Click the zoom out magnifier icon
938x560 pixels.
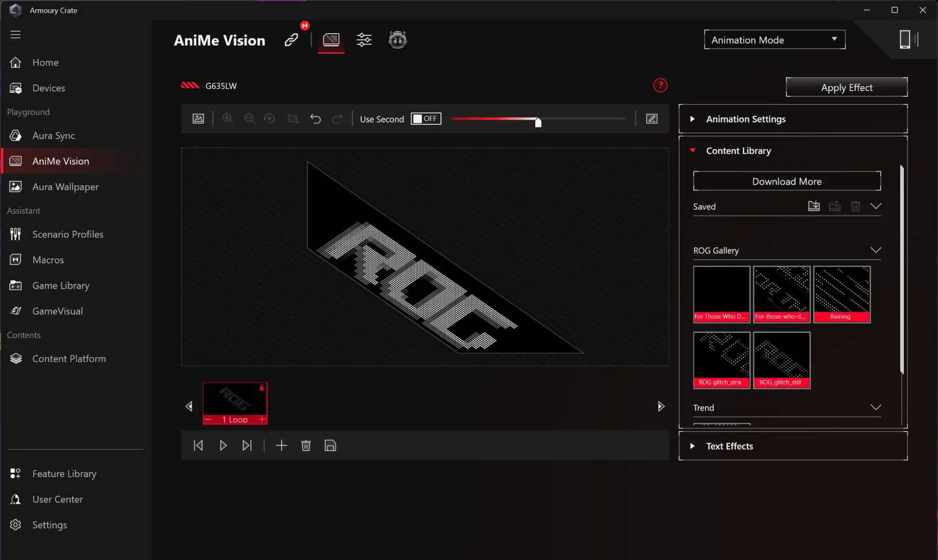(249, 119)
